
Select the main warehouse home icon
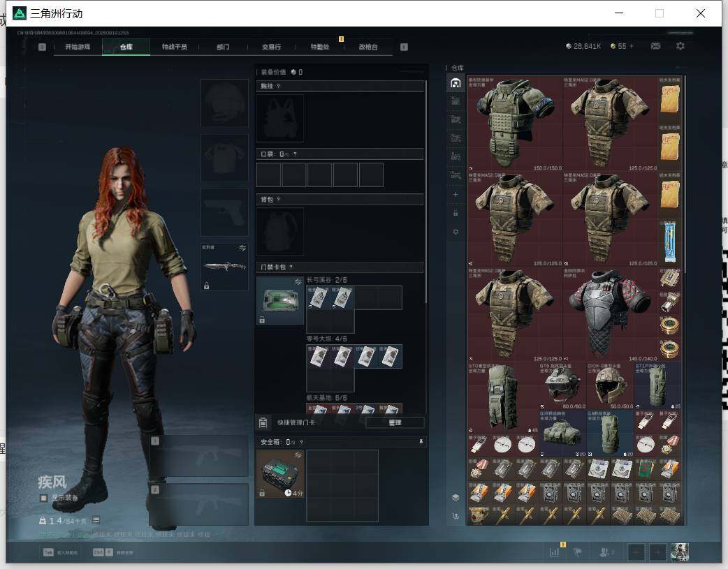point(456,83)
